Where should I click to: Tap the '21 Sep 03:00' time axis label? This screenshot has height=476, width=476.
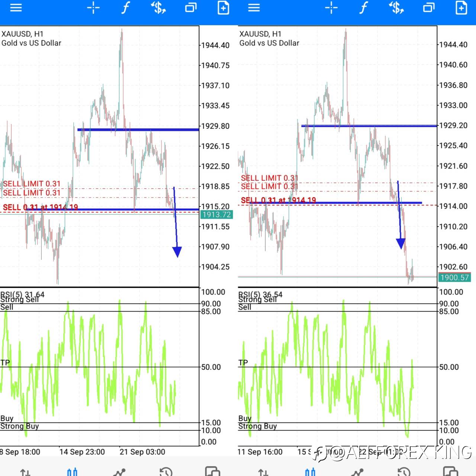[142, 452]
